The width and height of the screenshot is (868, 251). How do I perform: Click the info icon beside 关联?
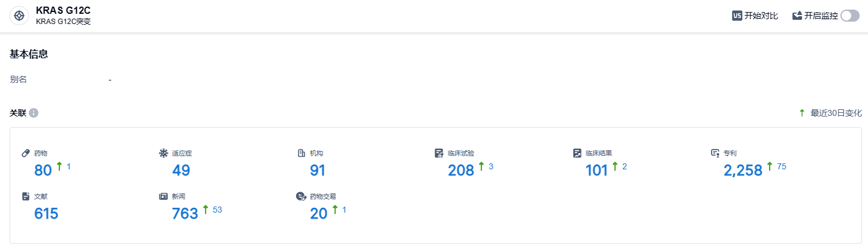click(x=34, y=113)
